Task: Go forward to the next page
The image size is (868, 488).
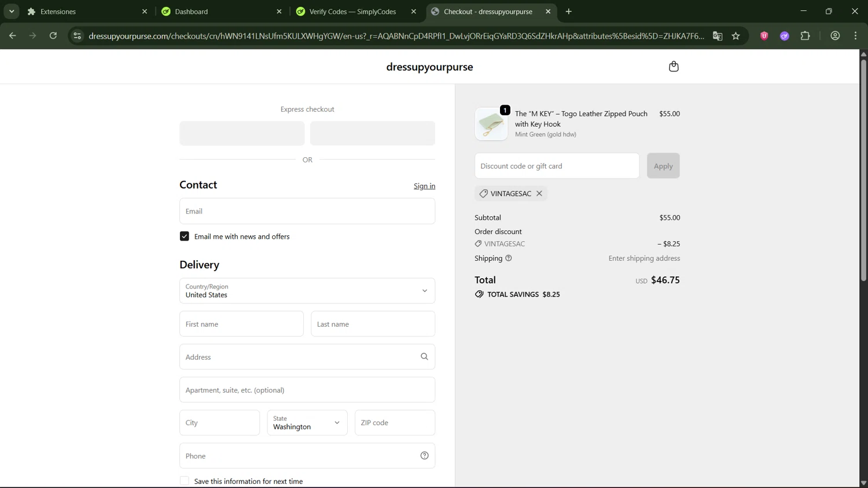Action: tap(33, 36)
